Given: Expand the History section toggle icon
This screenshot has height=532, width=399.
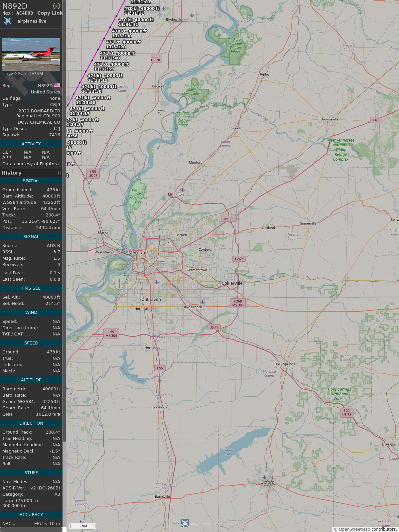Looking at the screenshot, I should point(60,173).
